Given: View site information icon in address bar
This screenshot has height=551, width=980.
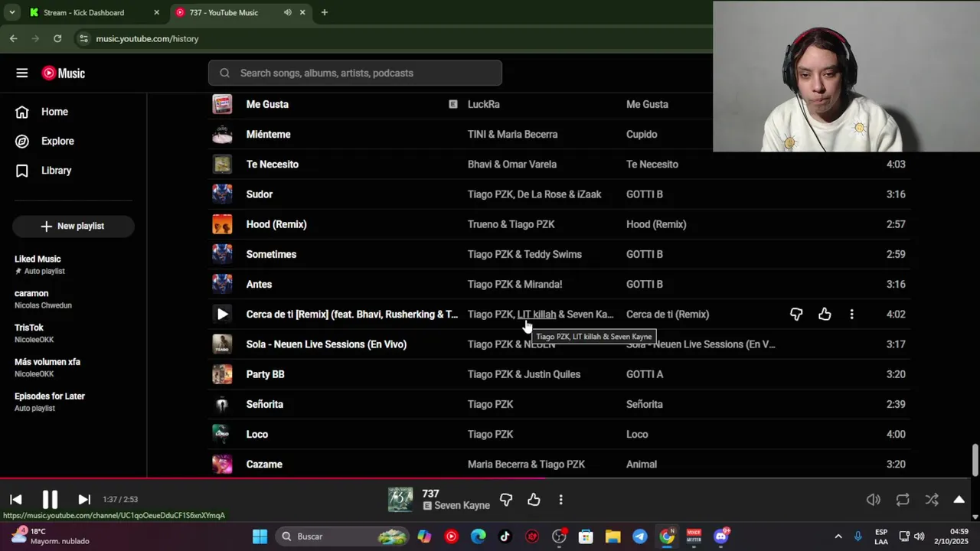Looking at the screenshot, I should (x=83, y=38).
